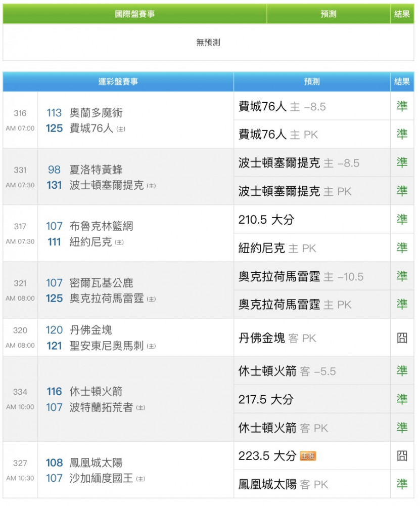Open team 奧克拉荷馬雷霆 (主) in match 321

(x=113, y=299)
